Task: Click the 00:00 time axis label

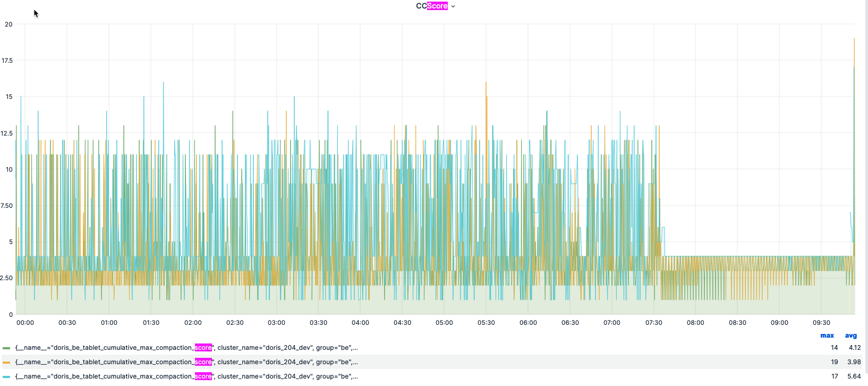Action: [x=25, y=323]
